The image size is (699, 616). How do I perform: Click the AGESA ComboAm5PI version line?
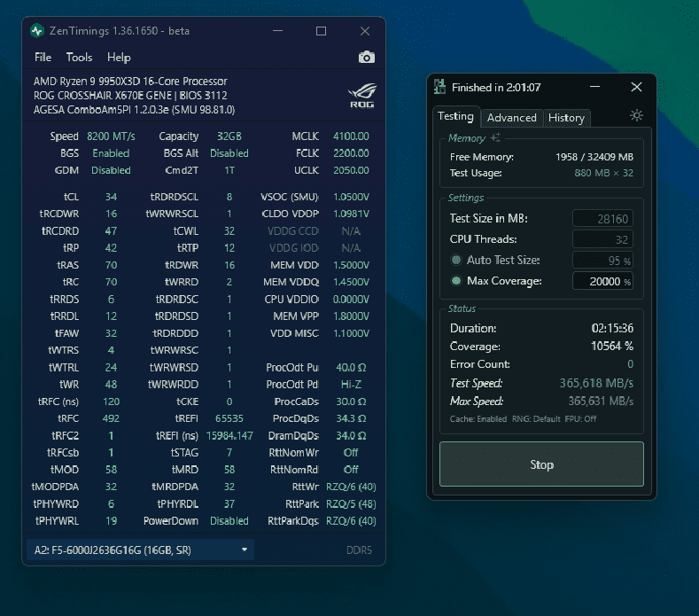click(134, 110)
